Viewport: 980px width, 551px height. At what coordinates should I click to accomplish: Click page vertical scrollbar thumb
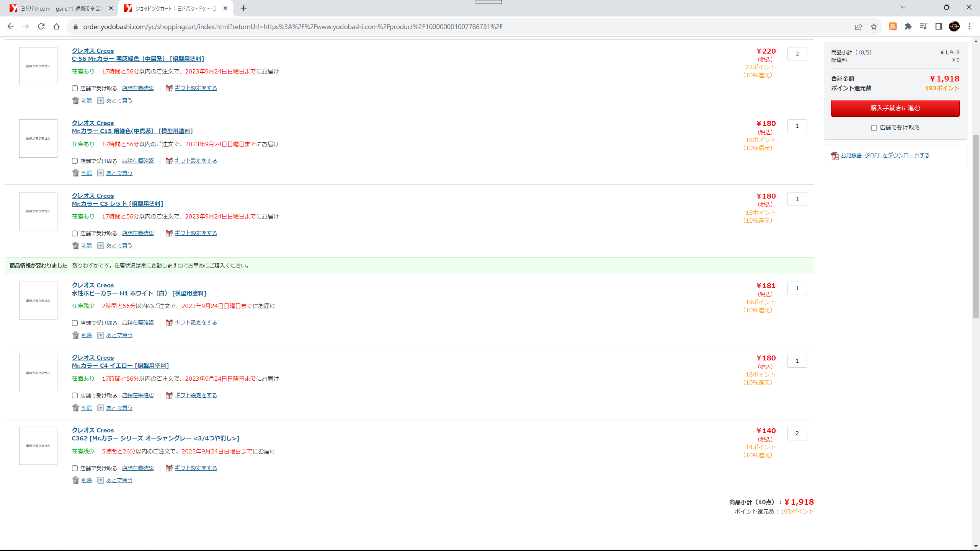coord(976,227)
